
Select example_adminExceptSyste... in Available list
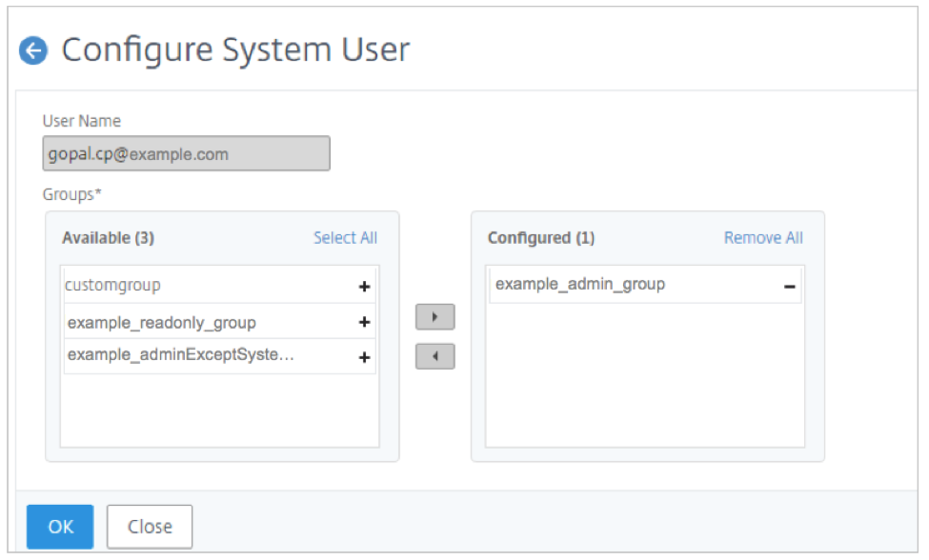[x=220, y=356]
